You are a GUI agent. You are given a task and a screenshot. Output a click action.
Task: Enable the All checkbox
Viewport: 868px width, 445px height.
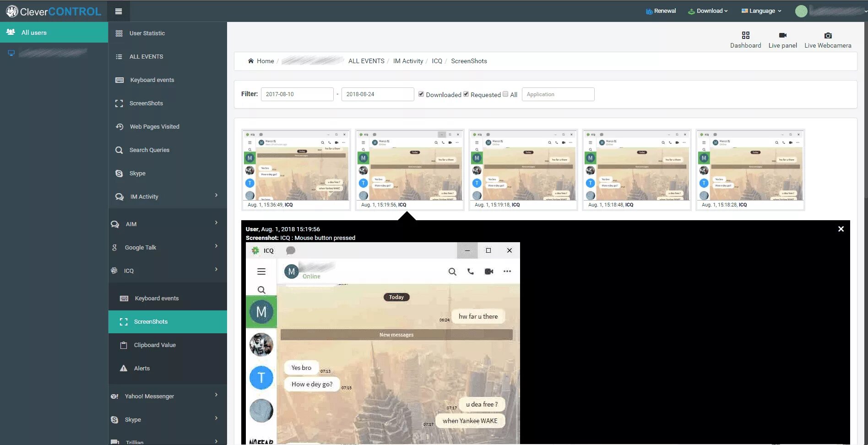(505, 94)
